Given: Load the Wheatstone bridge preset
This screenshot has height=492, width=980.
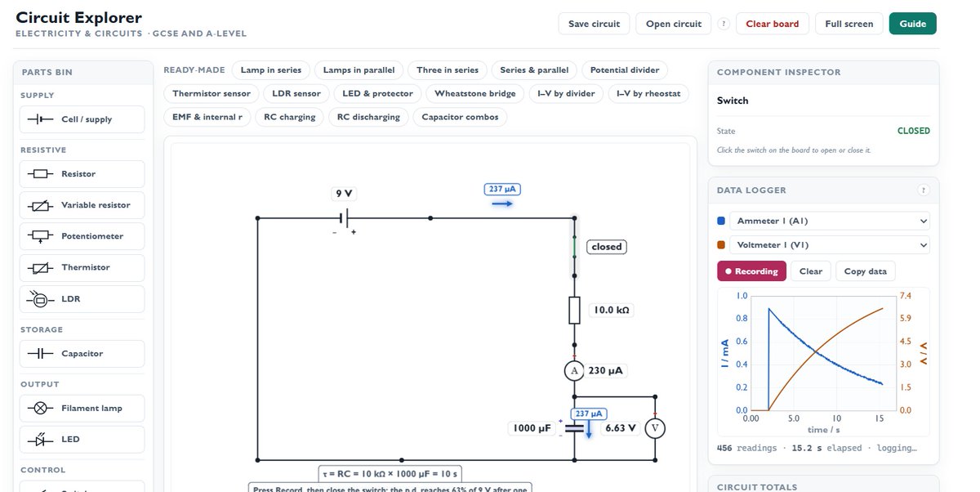Looking at the screenshot, I should tap(475, 94).
